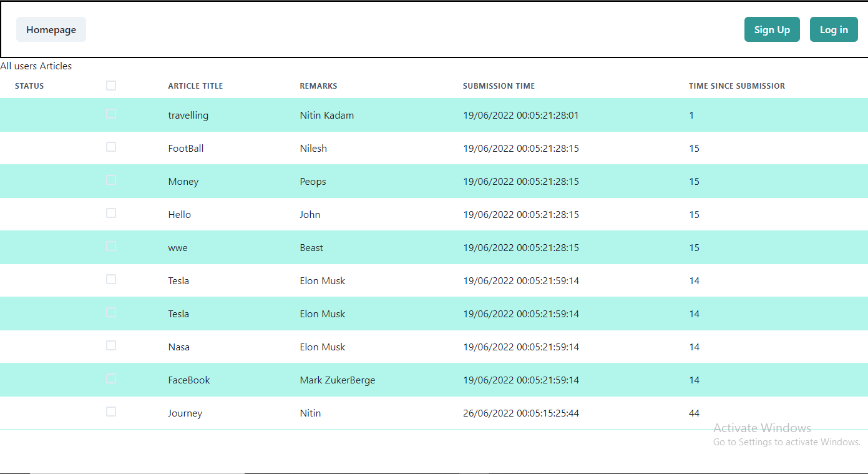Tick the Hello article checkbox
This screenshot has height=474, width=868.
tap(111, 213)
